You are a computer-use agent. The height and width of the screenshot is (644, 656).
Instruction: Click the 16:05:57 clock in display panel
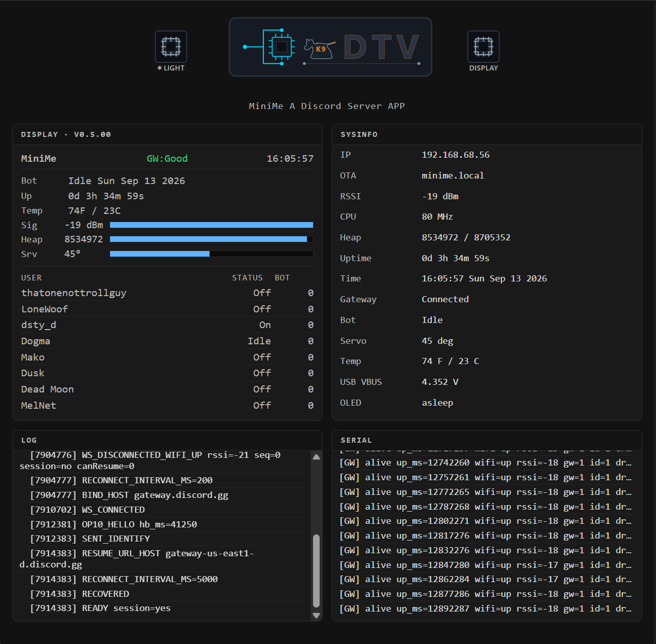tap(290, 159)
